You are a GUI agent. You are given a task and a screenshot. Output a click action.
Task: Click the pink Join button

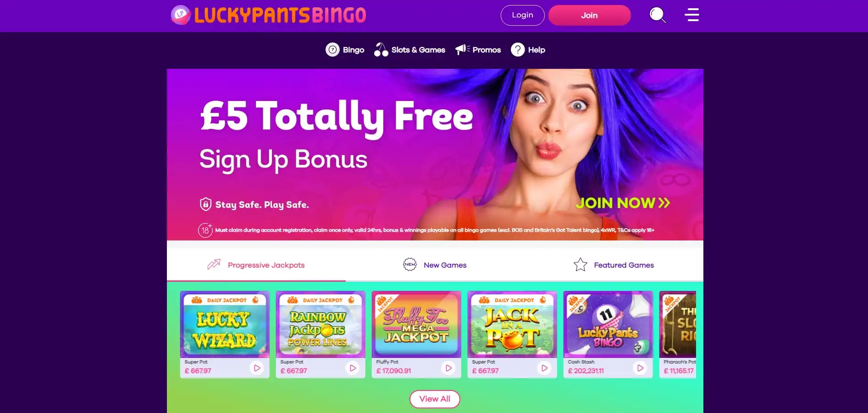tap(589, 15)
